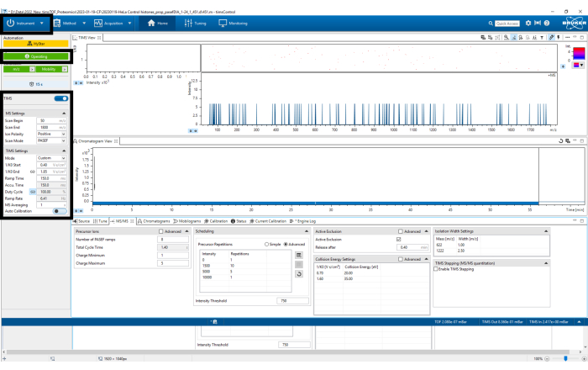The image size is (588, 370).
Task: Open the Method dropdown arrow
Action: (x=84, y=24)
